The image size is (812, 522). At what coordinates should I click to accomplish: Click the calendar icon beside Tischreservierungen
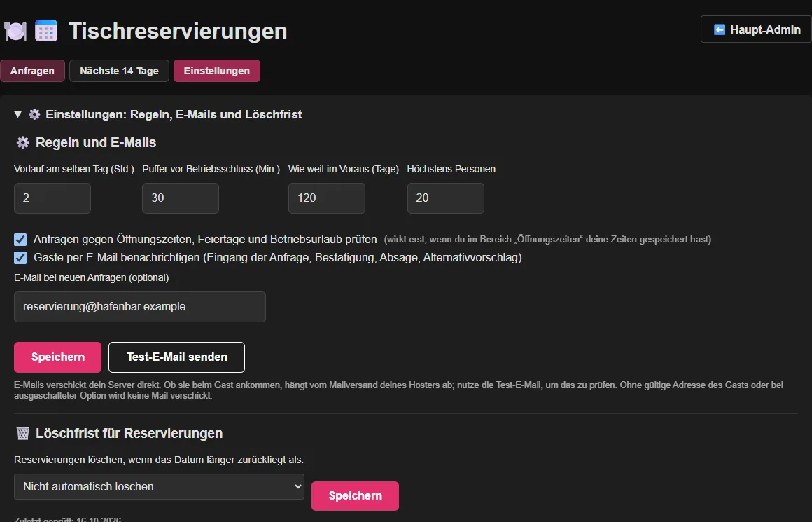coord(46,31)
